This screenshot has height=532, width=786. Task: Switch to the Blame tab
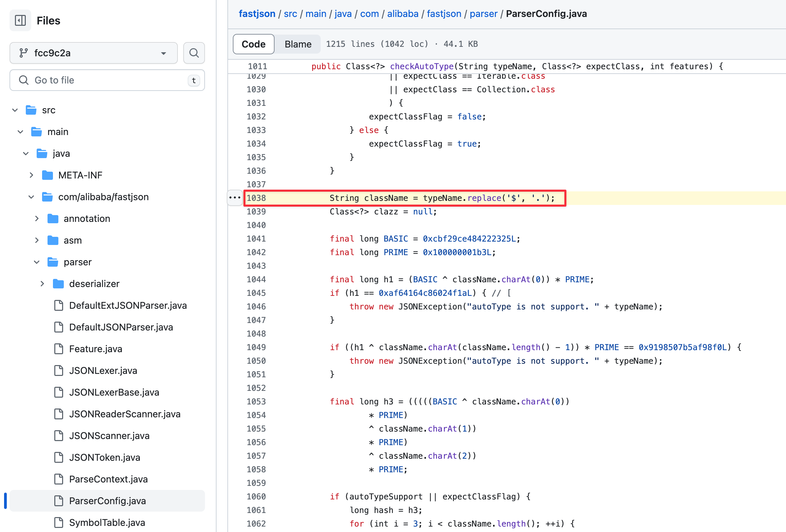[x=298, y=44]
